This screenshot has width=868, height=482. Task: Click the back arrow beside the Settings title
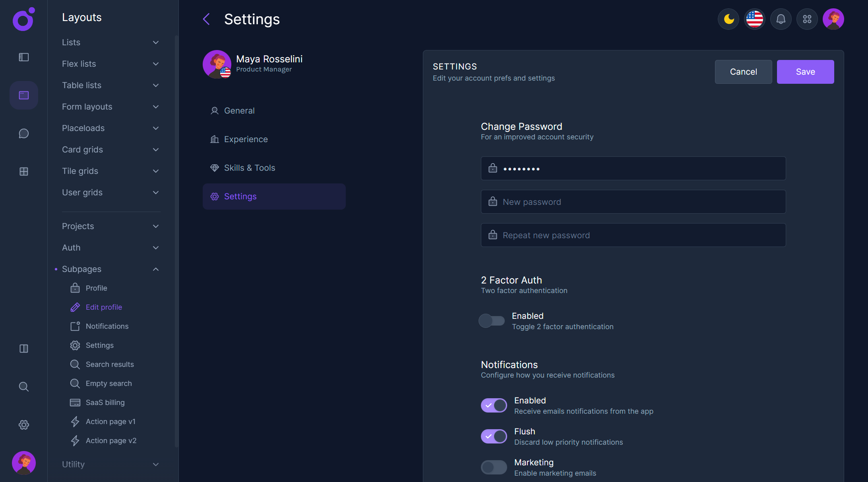click(x=206, y=19)
